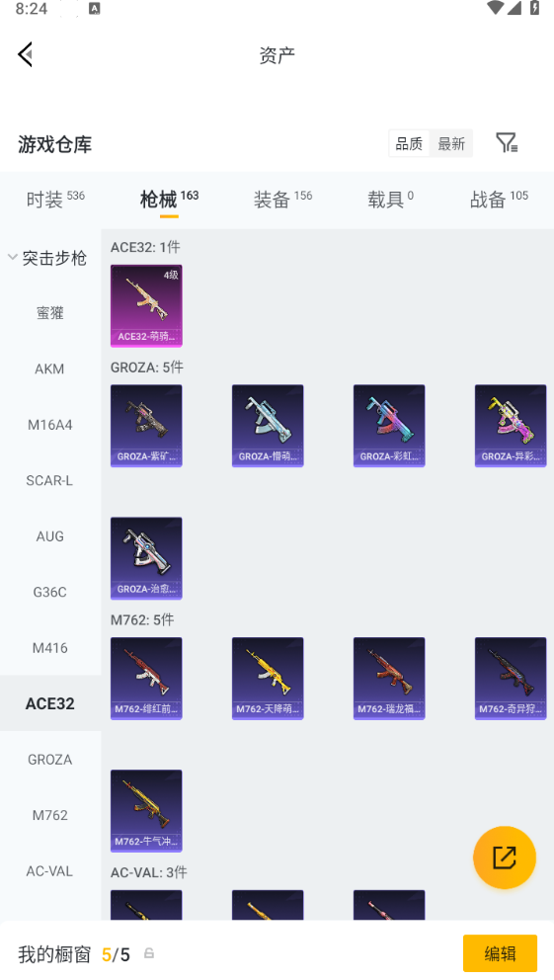Open the ACE32 level 4 skin thumbnail
This screenshot has height=980, width=554.
[x=146, y=305]
